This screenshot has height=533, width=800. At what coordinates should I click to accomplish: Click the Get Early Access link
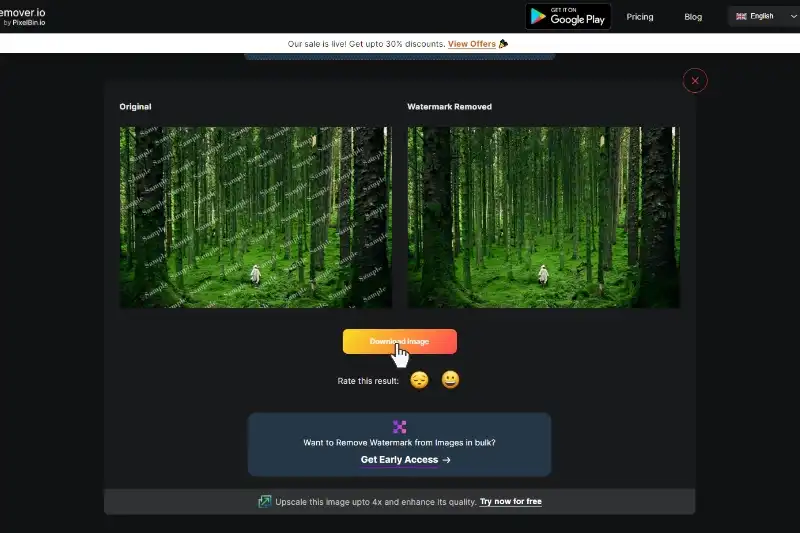(399, 460)
